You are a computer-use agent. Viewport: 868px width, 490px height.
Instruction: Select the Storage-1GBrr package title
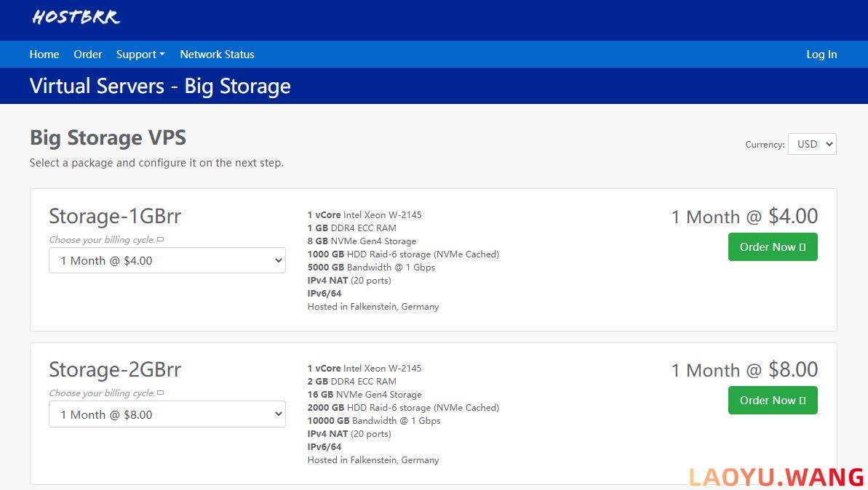(115, 216)
